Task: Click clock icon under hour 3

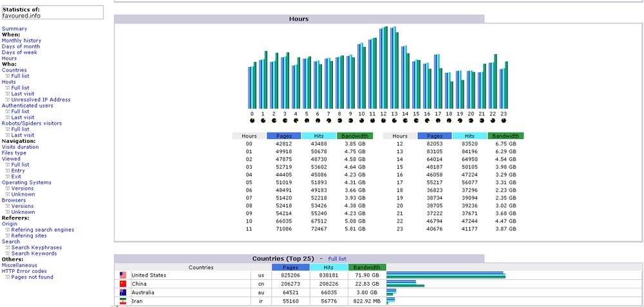Action: tap(285, 120)
